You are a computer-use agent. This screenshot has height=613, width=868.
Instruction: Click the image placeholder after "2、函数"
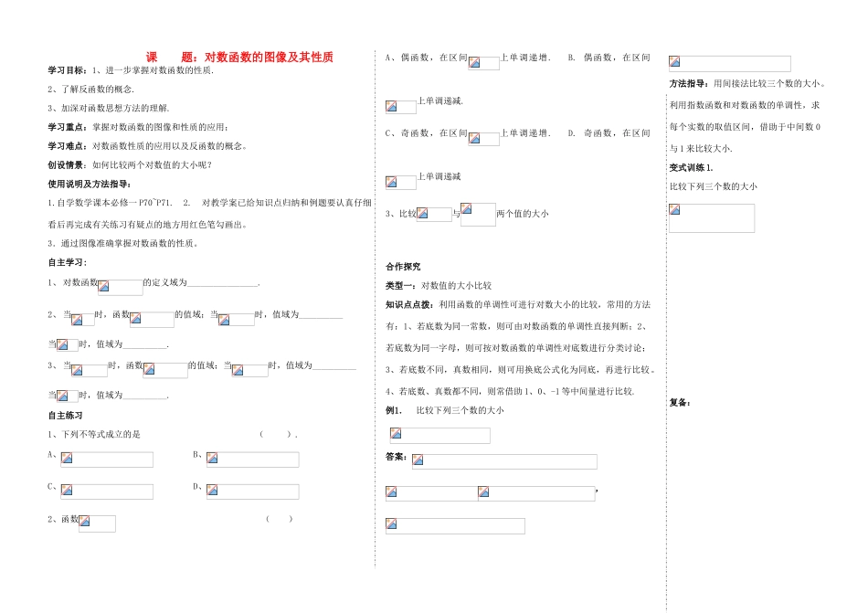(x=97, y=523)
